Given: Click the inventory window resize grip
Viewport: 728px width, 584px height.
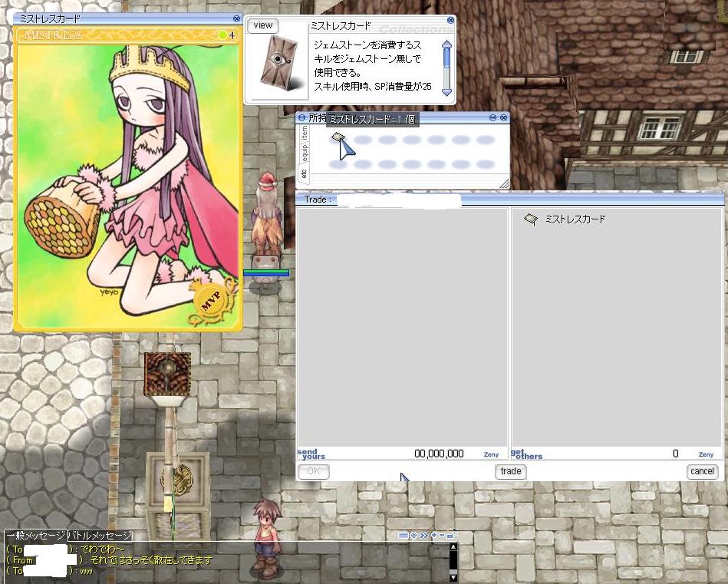Looking at the screenshot, I should point(504,184).
